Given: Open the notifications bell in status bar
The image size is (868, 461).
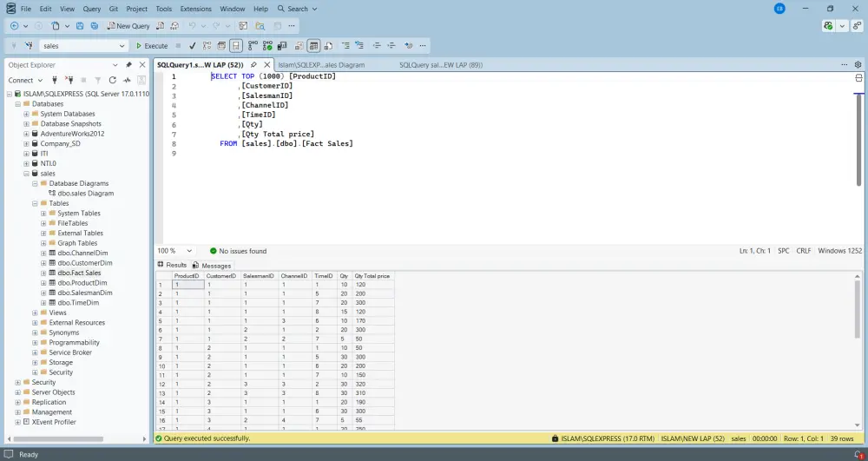Looking at the screenshot, I should pos(858,454).
